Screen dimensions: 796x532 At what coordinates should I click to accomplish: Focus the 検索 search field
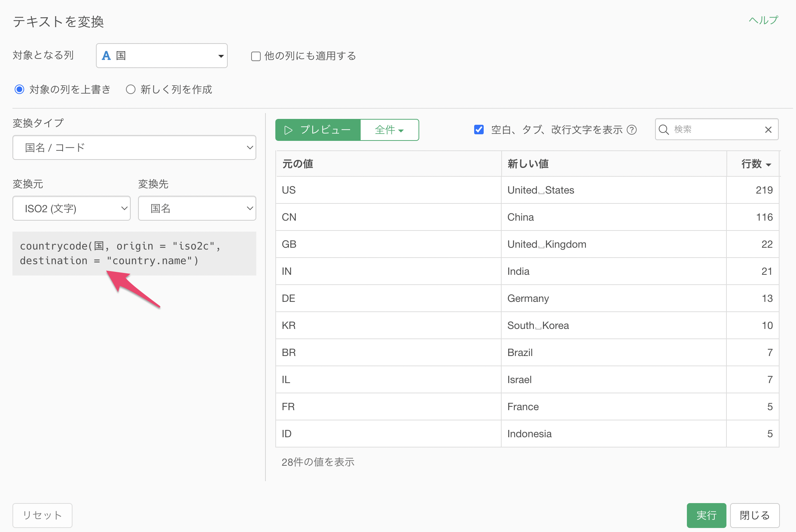point(716,129)
